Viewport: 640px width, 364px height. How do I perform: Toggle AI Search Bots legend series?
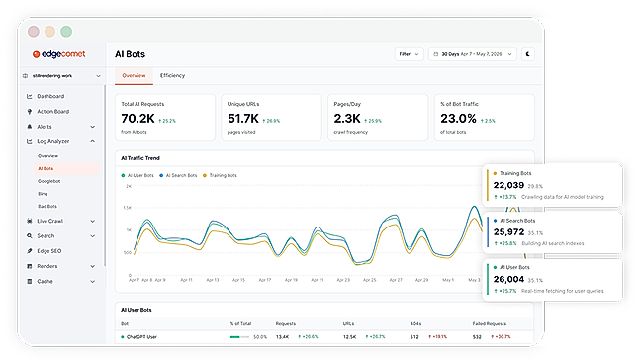coord(178,175)
